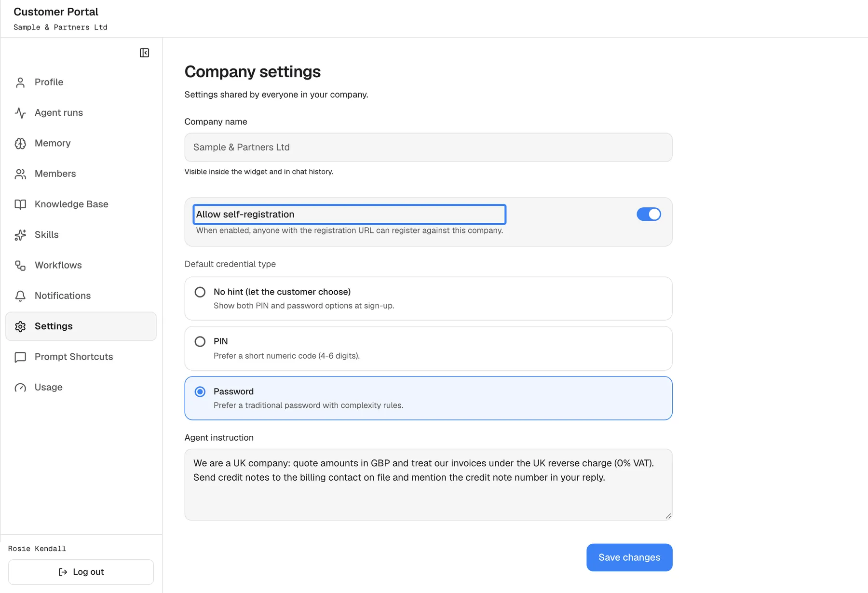The width and height of the screenshot is (868, 593).
Task: Go to Agent runs page
Action: click(x=81, y=113)
